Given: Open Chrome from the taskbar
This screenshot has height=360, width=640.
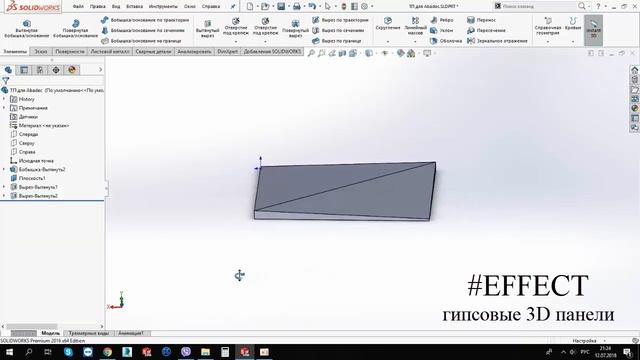Looking at the screenshot, I should [107, 351].
